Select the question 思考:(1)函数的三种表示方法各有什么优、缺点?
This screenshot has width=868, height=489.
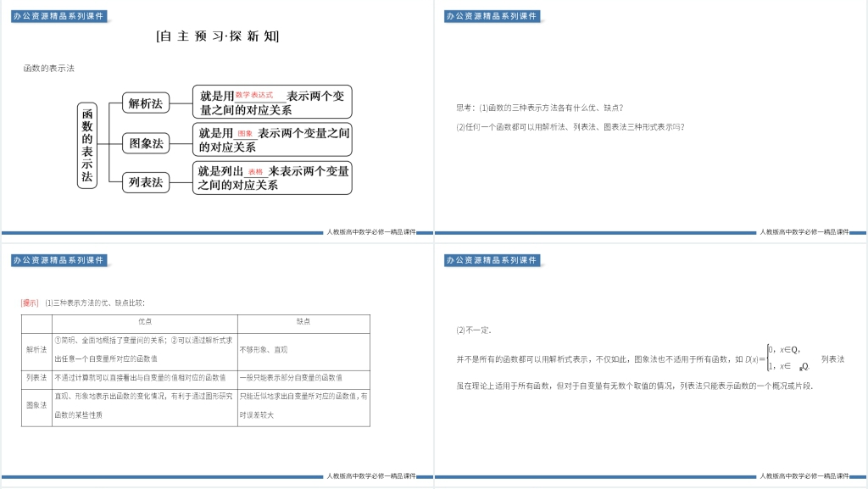[540, 108]
